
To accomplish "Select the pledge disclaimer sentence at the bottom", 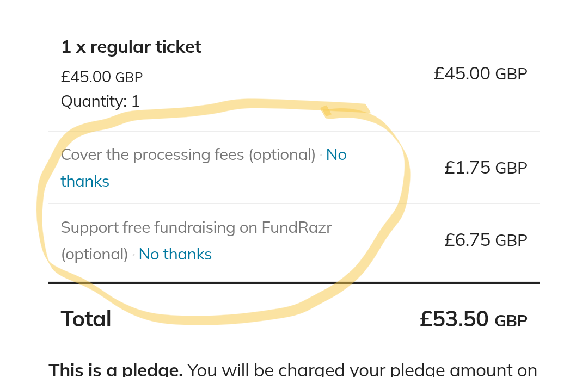I will pyautogui.click(x=294, y=368).
